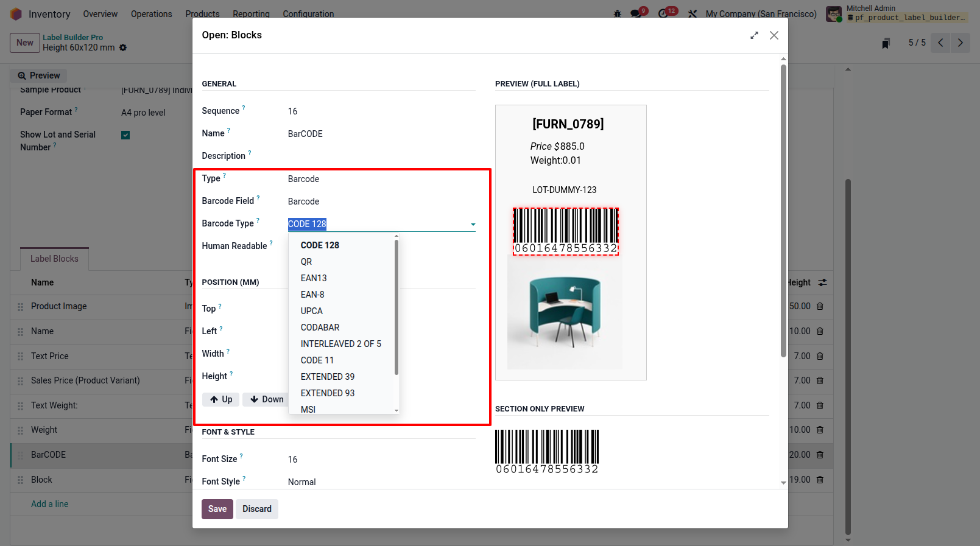Image resolution: width=980 pixels, height=546 pixels.
Task: Delete the Weight row
Action: tap(820, 430)
